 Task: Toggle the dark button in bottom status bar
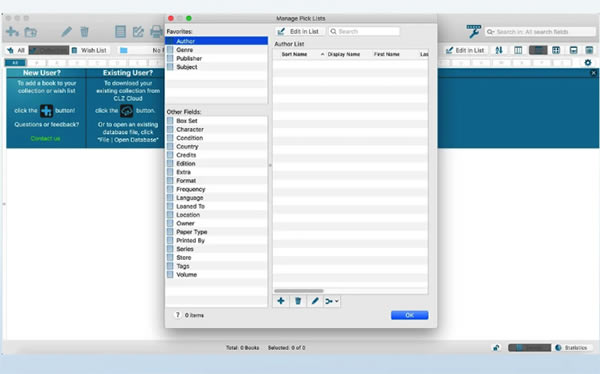pos(530,348)
